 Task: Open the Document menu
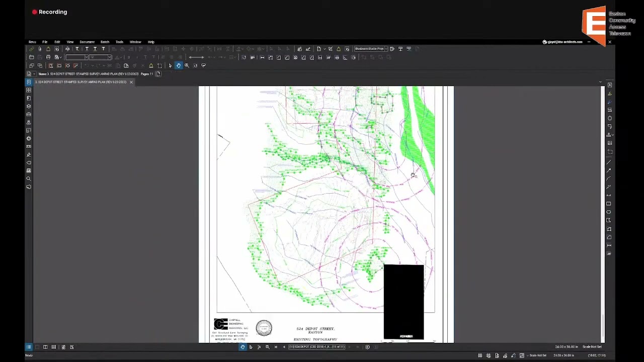(x=87, y=42)
